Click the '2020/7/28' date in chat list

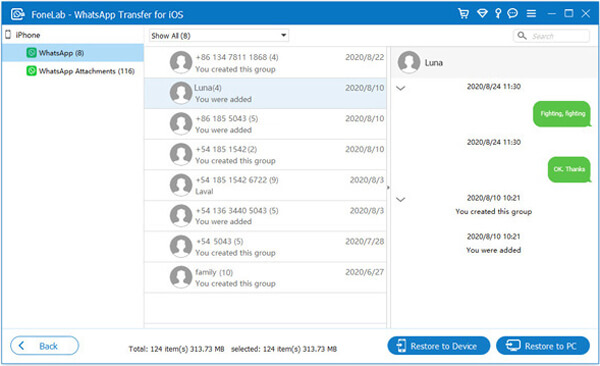[x=365, y=241]
